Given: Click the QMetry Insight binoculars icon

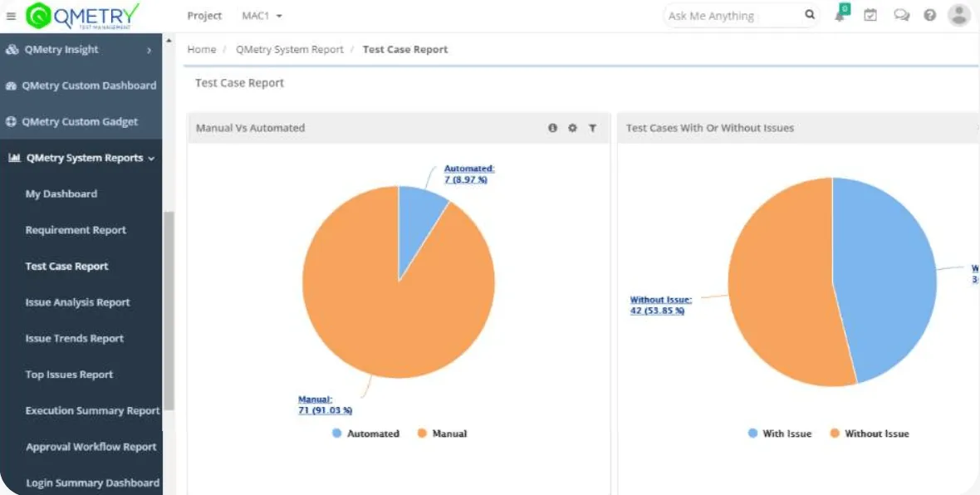Looking at the screenshot, I should 12,50.
